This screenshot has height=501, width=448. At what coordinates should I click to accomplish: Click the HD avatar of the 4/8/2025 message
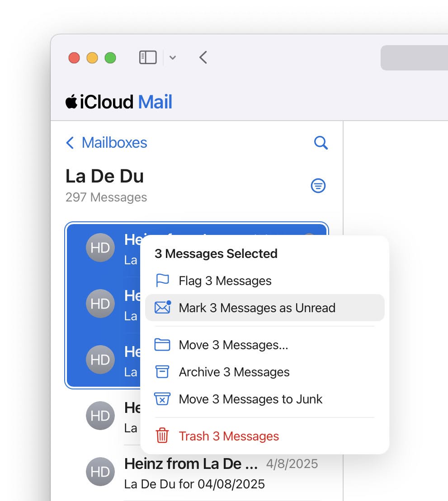[x=100, y=472]
